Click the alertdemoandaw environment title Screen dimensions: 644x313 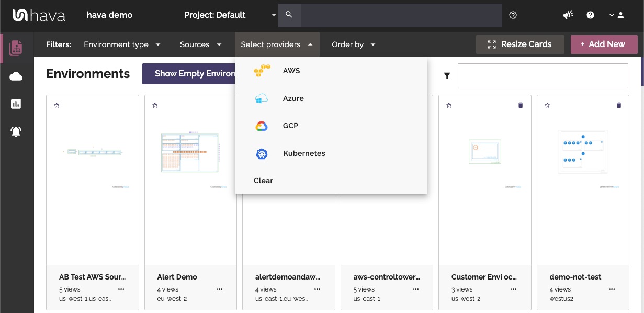point(288,277)
